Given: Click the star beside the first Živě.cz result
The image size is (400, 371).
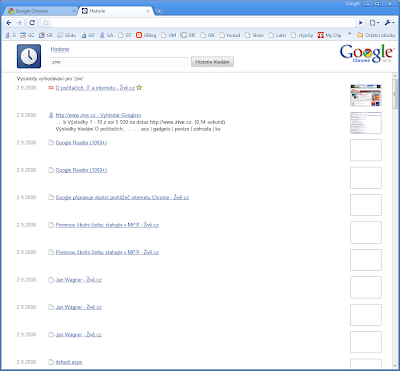Looking at the screenshot, I should click(x=139, y=88).
